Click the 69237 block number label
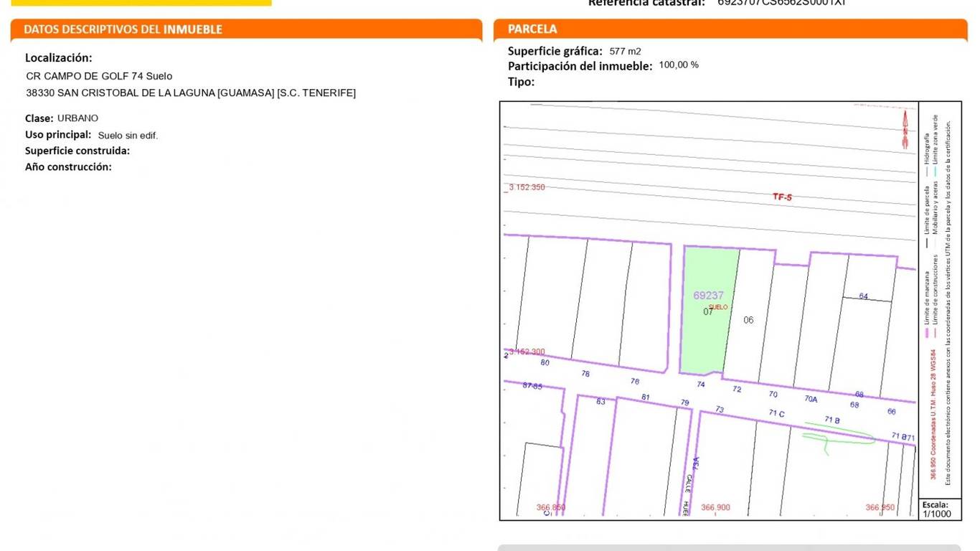The width and height of the screenshot is (980, 551). [x=708, y=295]
